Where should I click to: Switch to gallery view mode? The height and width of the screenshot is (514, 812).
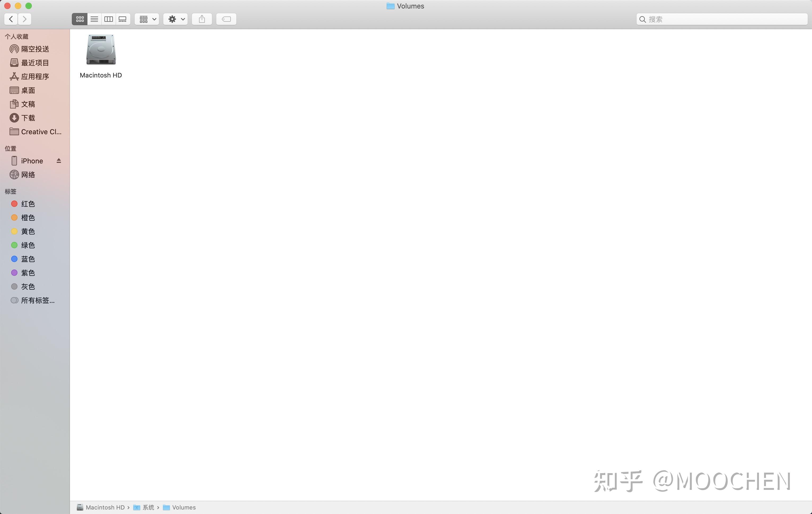[x=123, y=19]
